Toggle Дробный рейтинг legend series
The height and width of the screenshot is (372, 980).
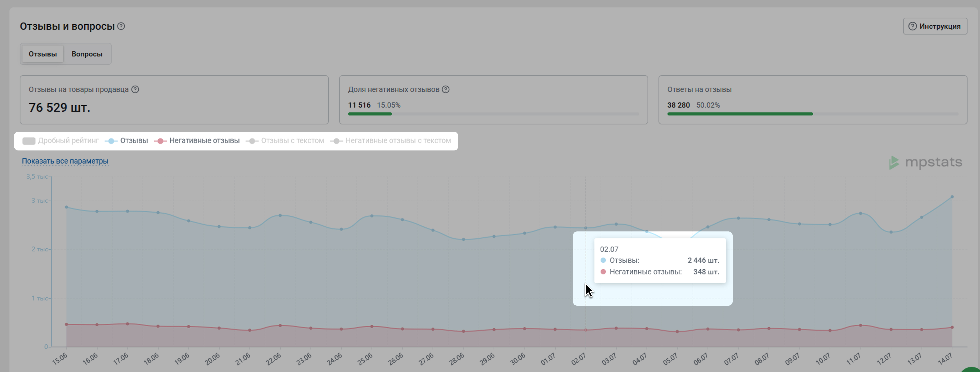pyautogui.click(x=61, y=141)
